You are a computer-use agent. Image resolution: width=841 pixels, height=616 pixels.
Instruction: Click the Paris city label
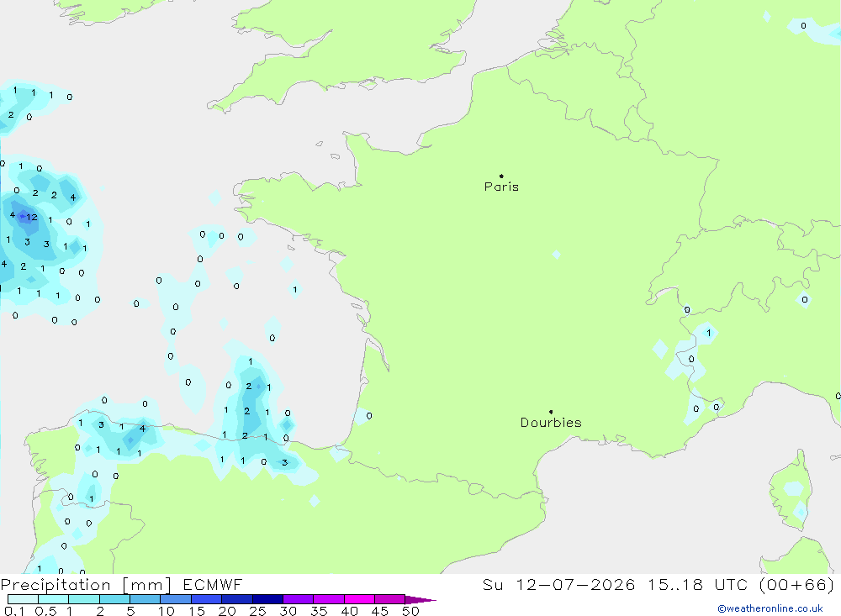(x=501, y=187)
